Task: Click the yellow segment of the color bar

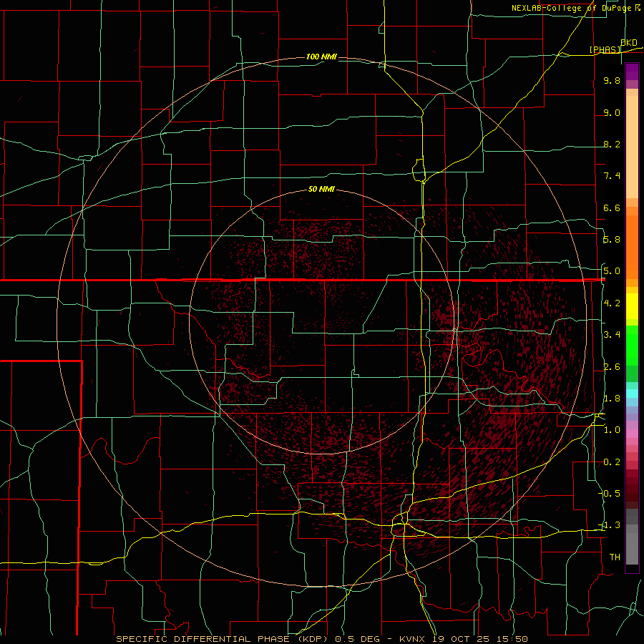Action: click(632, 306)
